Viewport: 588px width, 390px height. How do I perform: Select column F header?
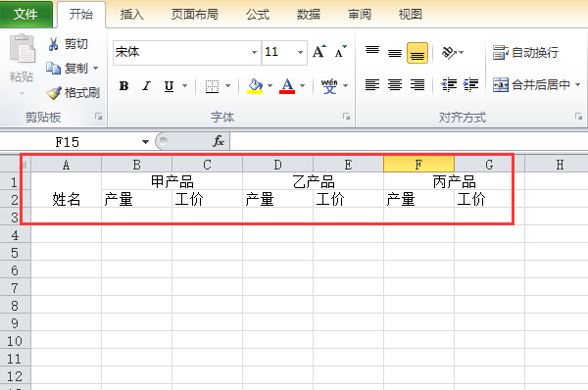click(x=418, y=165)
